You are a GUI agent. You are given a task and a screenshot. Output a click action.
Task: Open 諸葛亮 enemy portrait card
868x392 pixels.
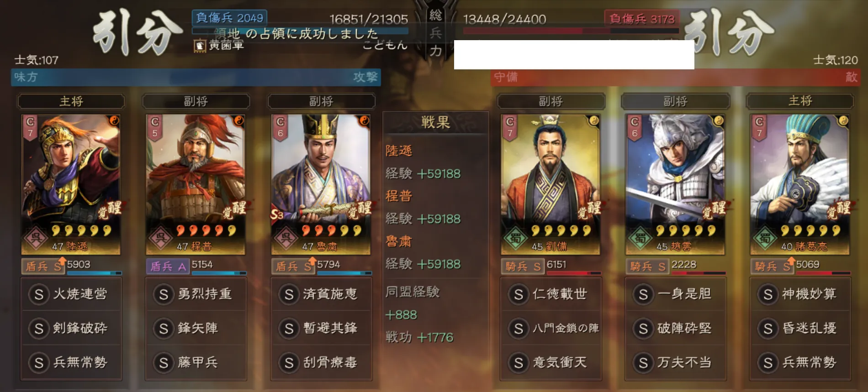(800, 184)
